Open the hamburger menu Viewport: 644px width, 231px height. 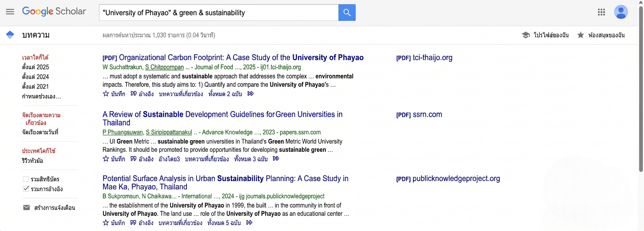tap(10, 12)
